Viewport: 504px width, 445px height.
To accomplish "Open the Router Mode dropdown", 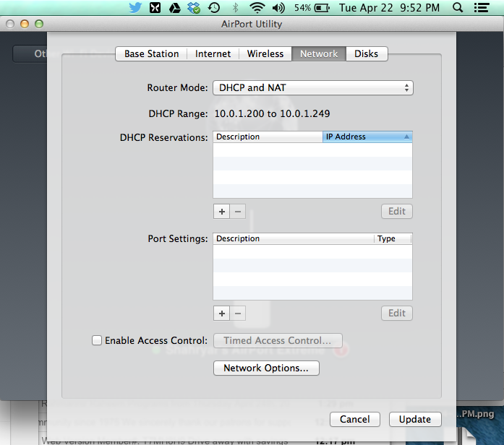I will click(x=313, y=87).
